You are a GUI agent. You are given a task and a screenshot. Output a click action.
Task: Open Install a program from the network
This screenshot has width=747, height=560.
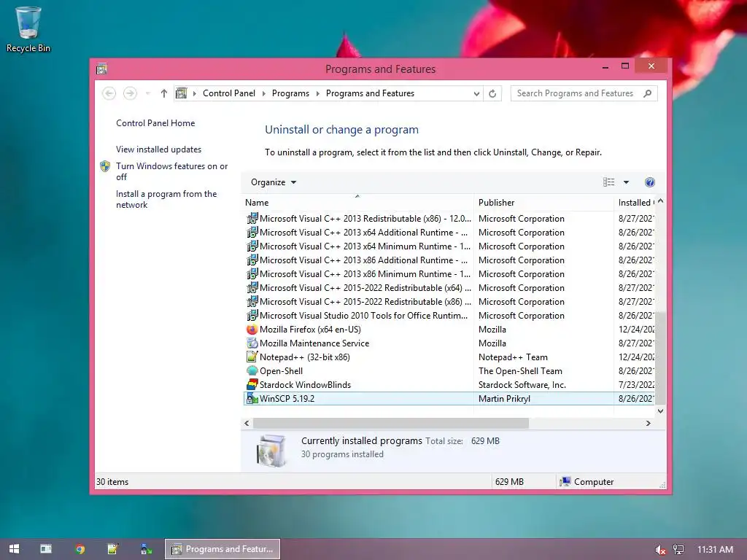pos(166,199)
